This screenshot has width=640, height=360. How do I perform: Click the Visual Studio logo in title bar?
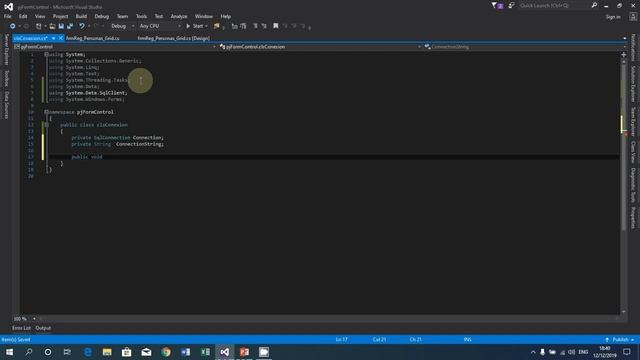pyautogui.click(x=8, y=7)
